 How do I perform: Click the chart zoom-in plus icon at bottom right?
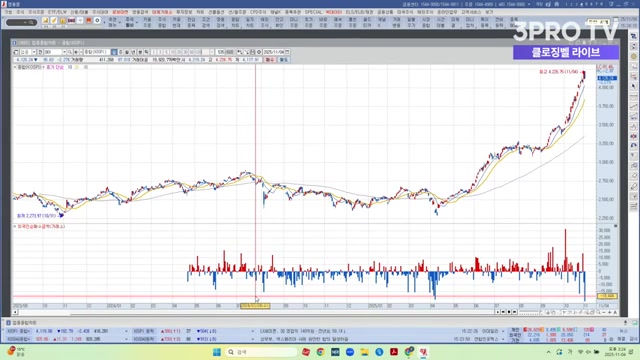click(x=609, y=312)
